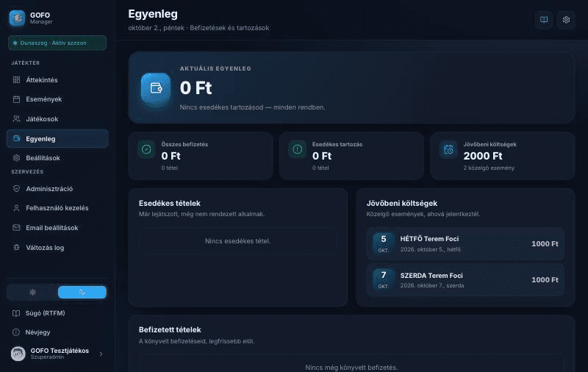This screenshot has width=588, height=372.
Task: Click the Összes befizetés checkmark icon
Action: click(146, 149)
